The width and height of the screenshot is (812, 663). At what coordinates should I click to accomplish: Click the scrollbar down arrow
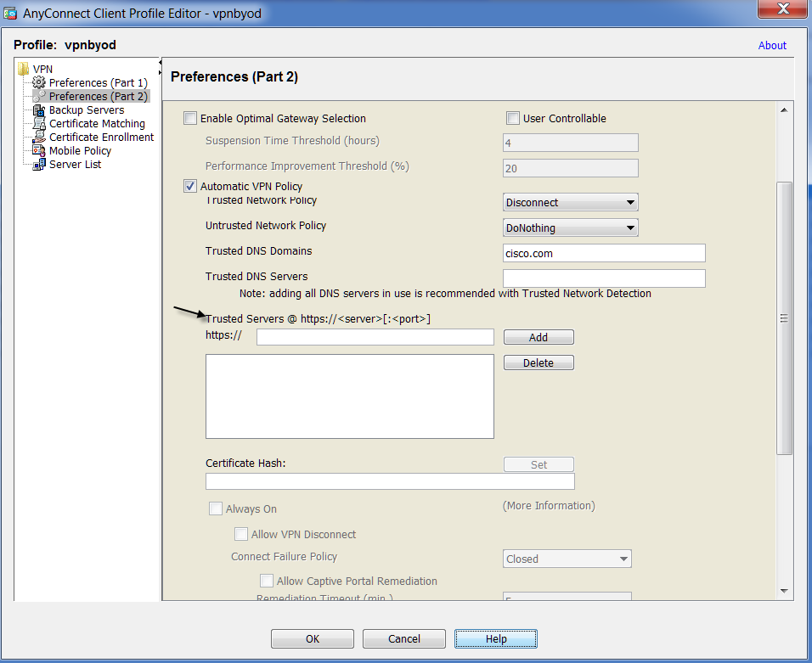tap(784, 591)
